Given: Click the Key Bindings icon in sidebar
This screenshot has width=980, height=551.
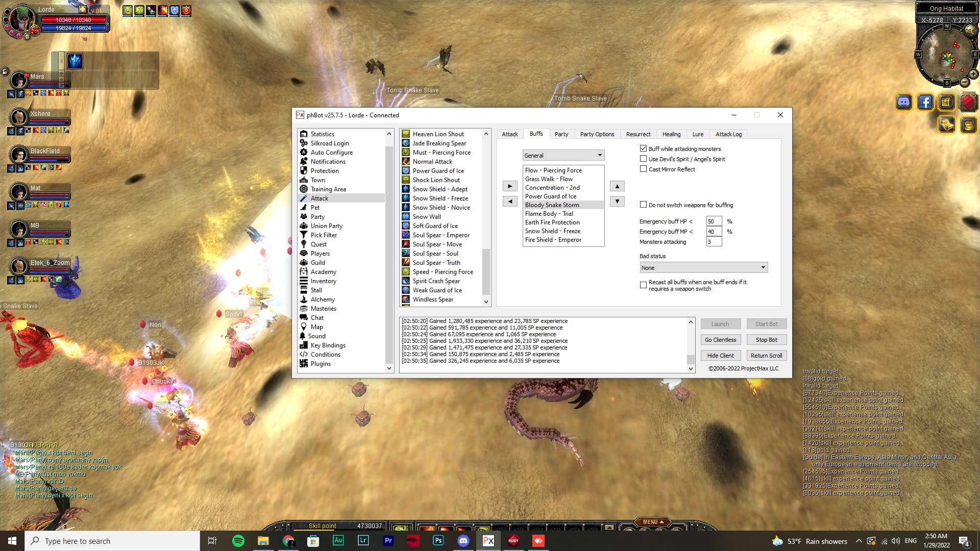Looking at the screenshot, I should pyautogui.click(x=304, y=345).
